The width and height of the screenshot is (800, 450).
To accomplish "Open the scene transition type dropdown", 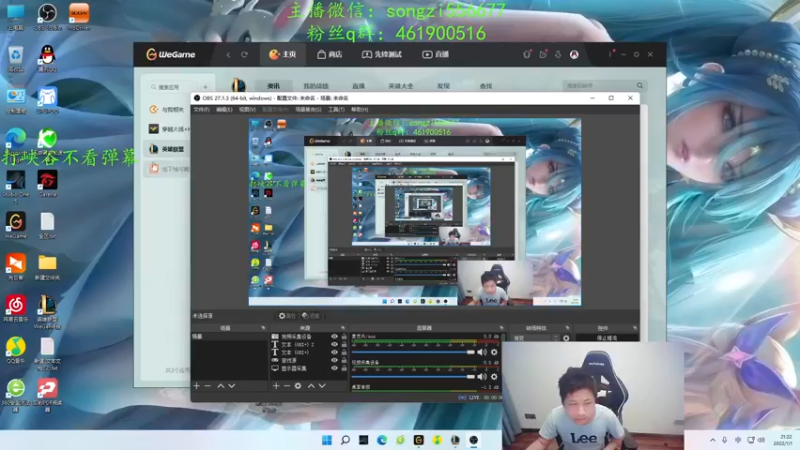I will click(535, 338).
